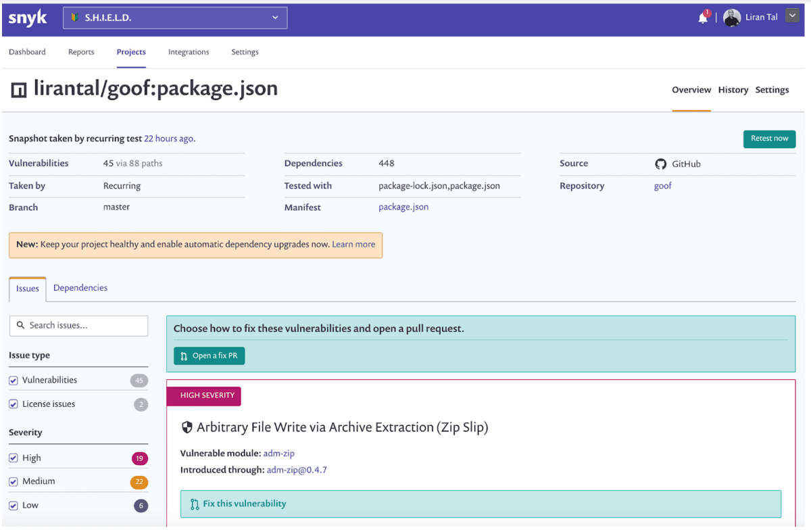The width and height of the screenshot is (811, 532).
Task: Click Liran Tal's avatar picture
Action: coord(732,18)
